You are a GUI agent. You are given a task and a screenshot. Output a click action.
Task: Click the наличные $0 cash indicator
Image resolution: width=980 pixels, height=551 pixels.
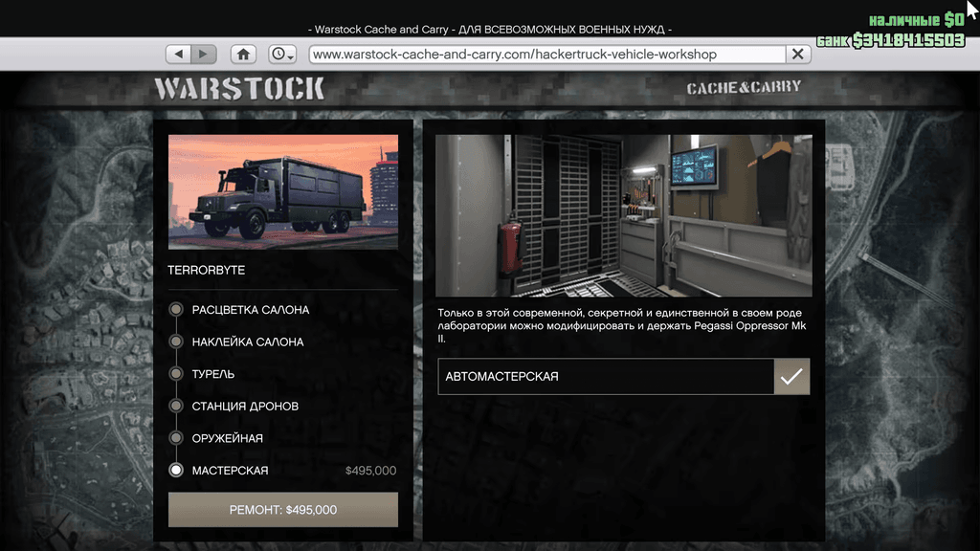[916, 20]
